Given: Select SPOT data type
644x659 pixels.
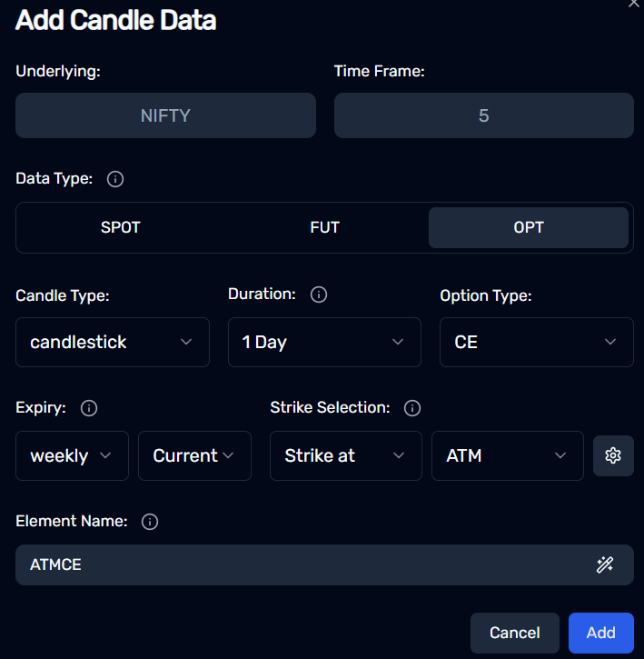Looking at the screenshot, I should tap(120, 227).
